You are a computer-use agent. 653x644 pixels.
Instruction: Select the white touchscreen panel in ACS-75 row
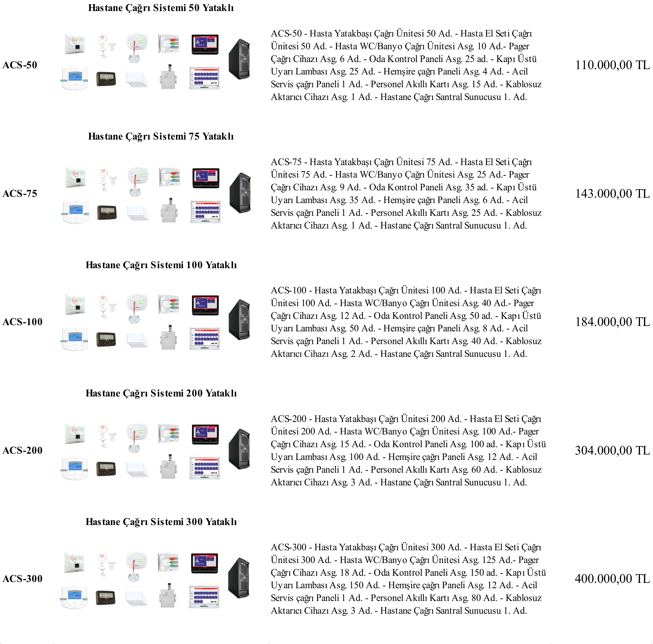[x=205, y=211]
